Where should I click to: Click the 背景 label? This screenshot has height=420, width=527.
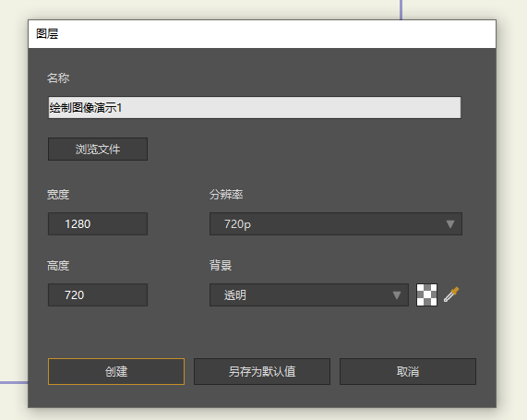[x=221, y=265]
